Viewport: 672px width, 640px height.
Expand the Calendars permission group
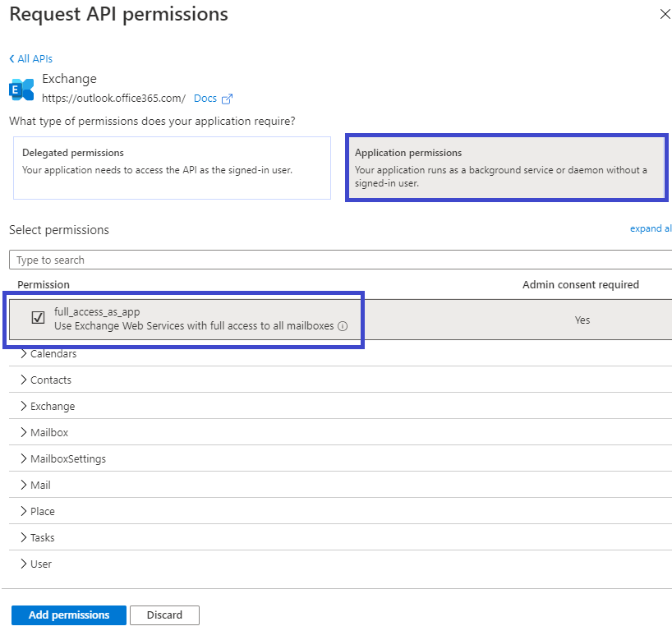[x=24, y=353]
